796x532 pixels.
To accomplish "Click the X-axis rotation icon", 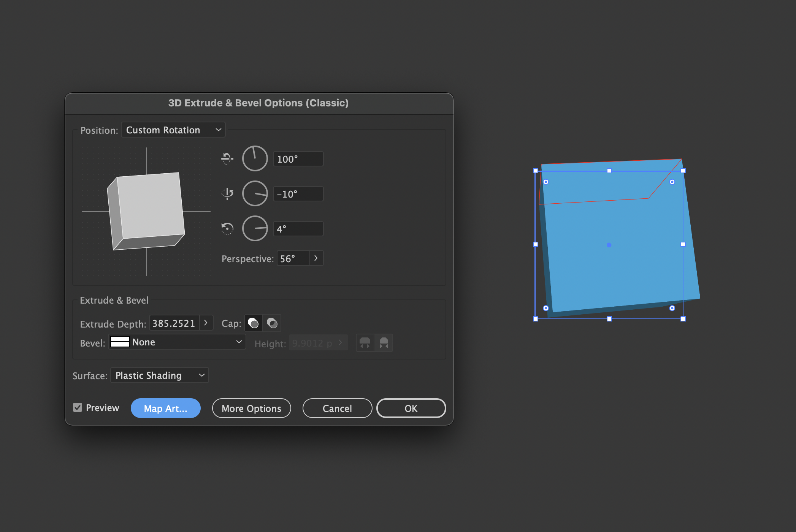I will tap(227, 158).
